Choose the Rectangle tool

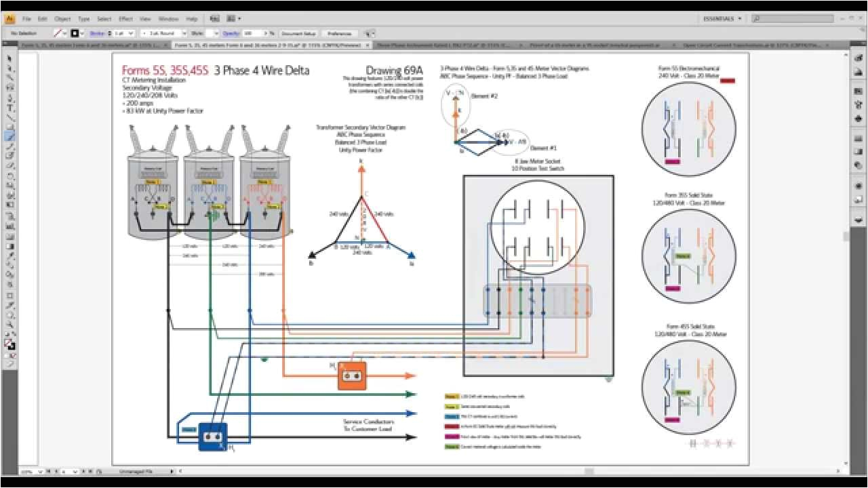pyautogui.click(x=9, y=125)
